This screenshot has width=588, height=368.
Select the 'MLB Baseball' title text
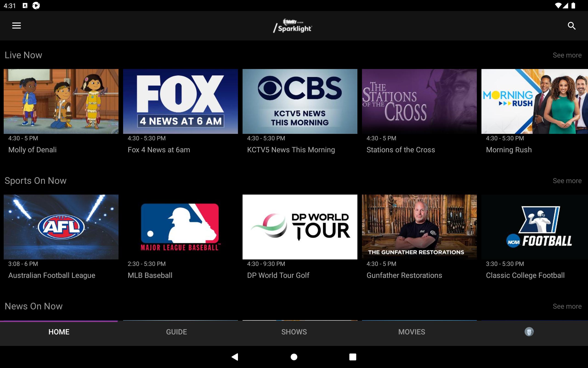coord(150,275)
